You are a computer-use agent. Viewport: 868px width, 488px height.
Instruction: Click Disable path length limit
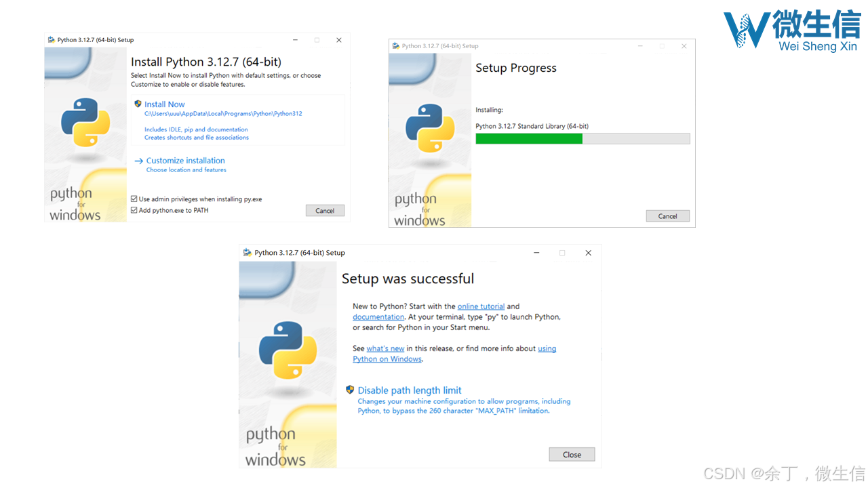click(410, 390)
